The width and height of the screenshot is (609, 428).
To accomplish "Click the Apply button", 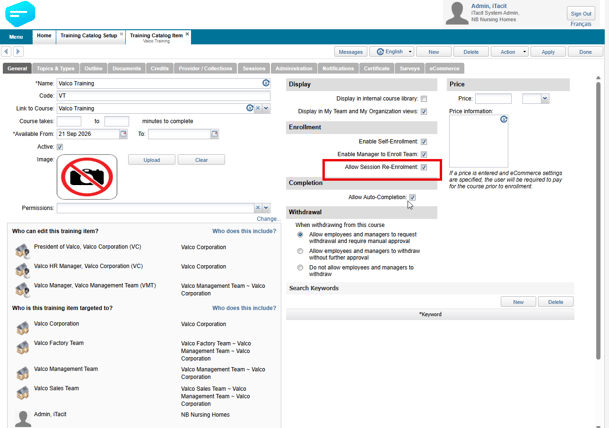I will tap(548, 52).
